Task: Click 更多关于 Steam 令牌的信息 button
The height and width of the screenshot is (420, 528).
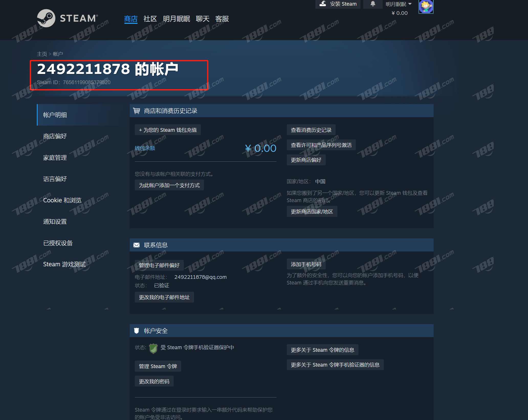Action: 323,350
